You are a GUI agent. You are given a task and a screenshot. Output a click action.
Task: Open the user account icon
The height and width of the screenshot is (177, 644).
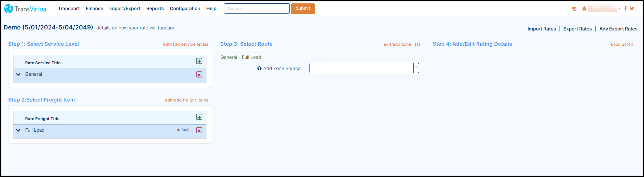[584, 9]
